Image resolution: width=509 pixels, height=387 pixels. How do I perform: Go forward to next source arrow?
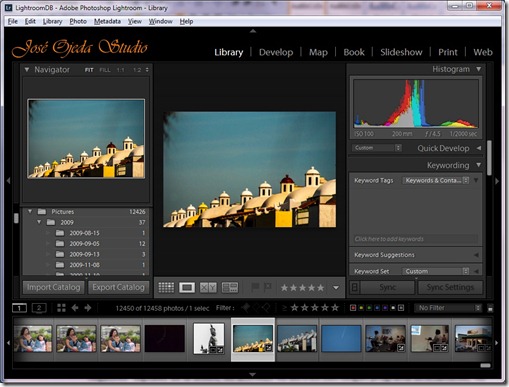click(x=88, y=308)
